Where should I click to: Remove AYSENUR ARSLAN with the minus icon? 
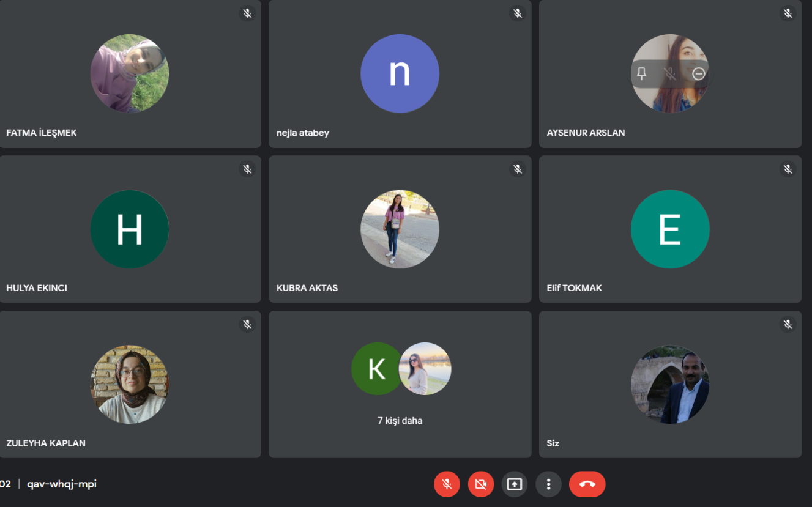pyautogui.click(x=698, y=74)
